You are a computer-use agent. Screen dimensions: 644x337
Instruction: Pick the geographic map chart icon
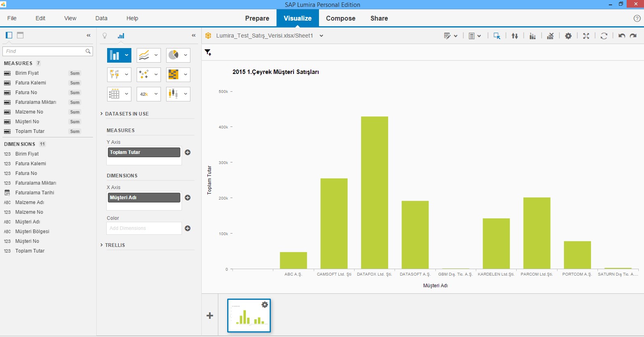[x=114, y=74]
